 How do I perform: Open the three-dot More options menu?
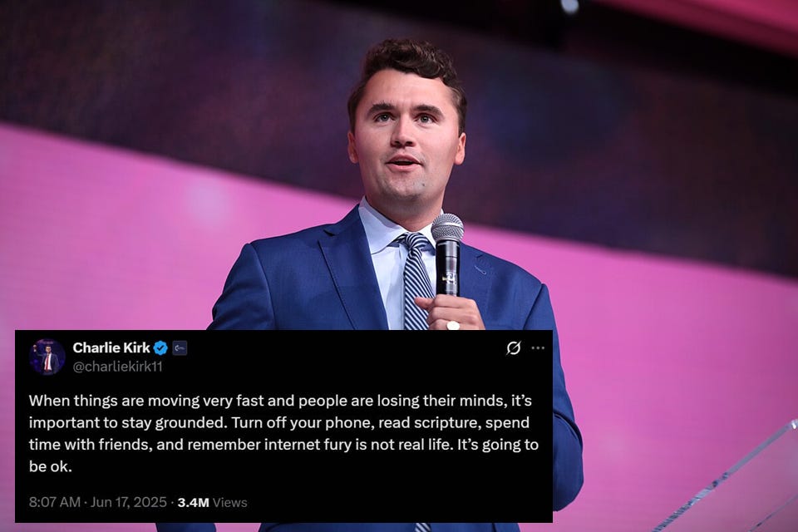[538, 348]
